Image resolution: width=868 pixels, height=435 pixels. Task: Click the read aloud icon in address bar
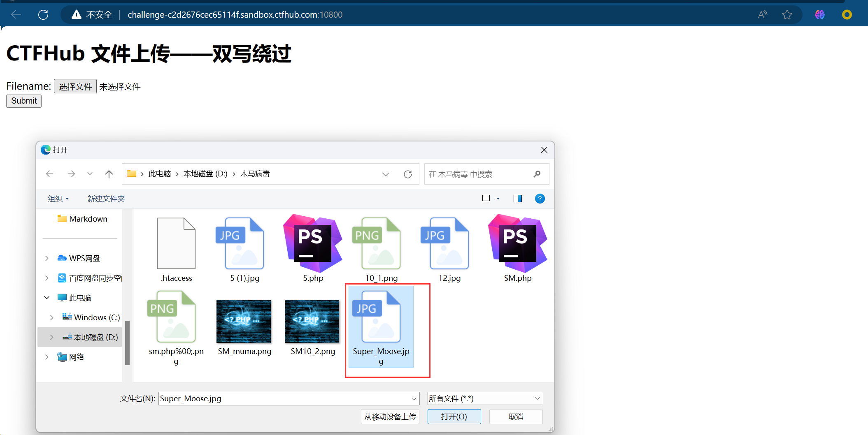(x=762, y=15)
